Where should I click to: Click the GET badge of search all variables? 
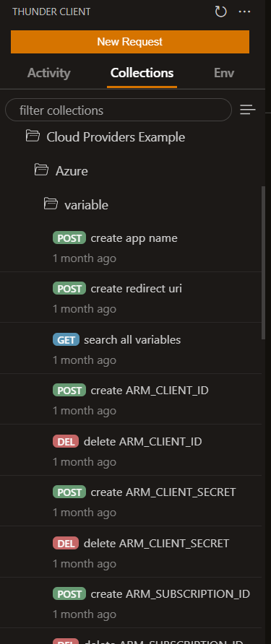(66, 339)
